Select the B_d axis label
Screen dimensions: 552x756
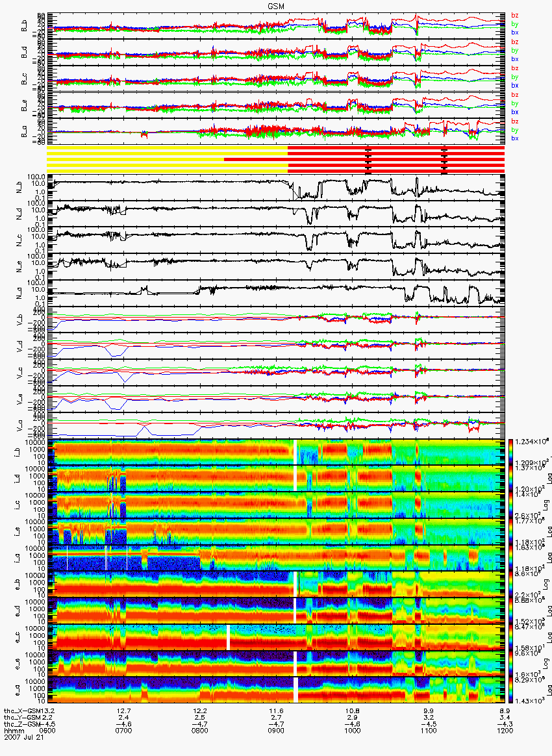pos(24,53)
